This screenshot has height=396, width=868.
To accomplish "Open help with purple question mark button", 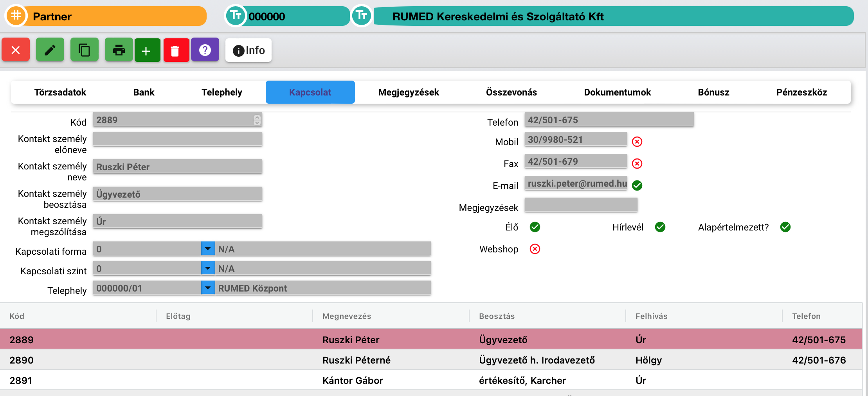I will (205, 50).
